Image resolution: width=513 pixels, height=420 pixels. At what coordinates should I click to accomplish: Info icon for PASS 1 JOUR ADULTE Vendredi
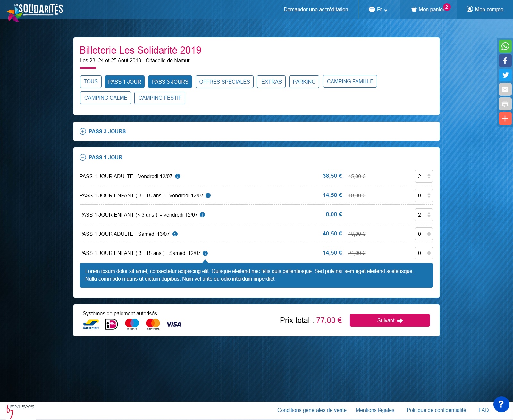click(178, 176)
